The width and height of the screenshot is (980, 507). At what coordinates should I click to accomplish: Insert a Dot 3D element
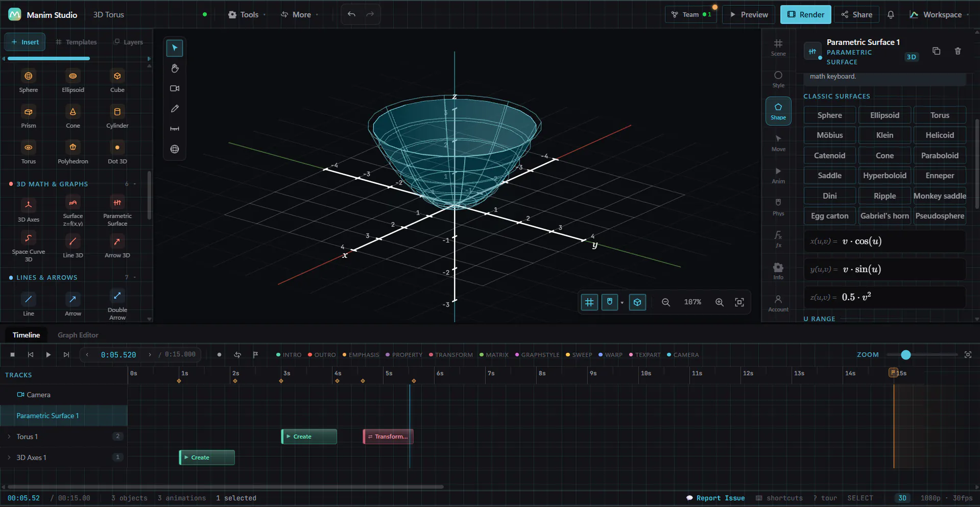click(117, 152)
